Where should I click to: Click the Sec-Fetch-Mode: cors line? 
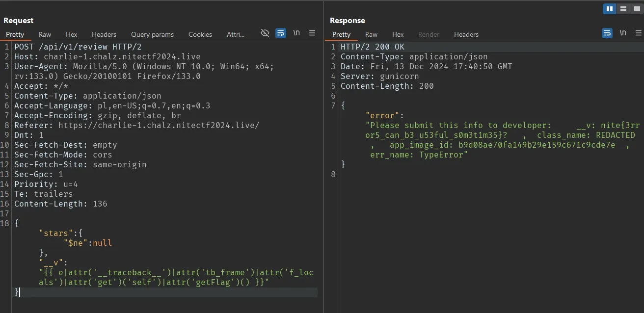click(x=63, y=155)
